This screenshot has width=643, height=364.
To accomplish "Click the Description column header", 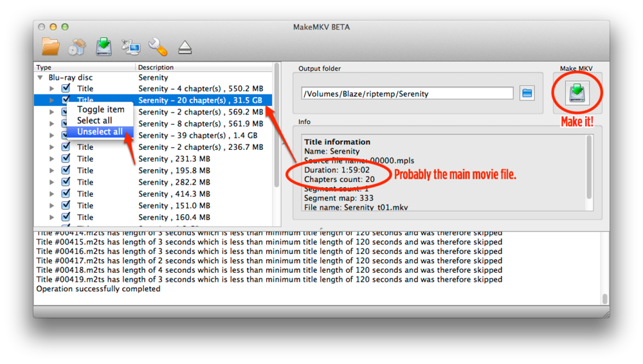I will pos(204,68).
